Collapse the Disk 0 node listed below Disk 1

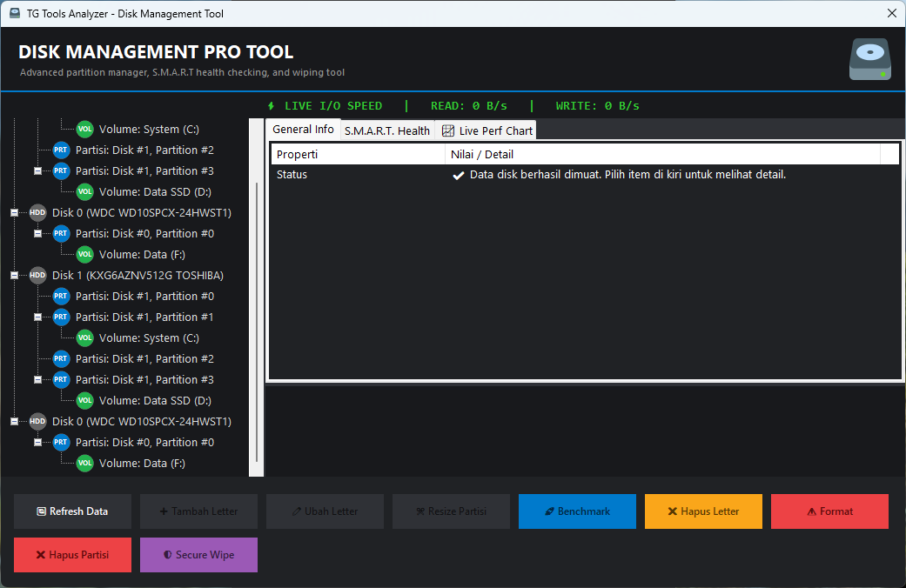15,422
